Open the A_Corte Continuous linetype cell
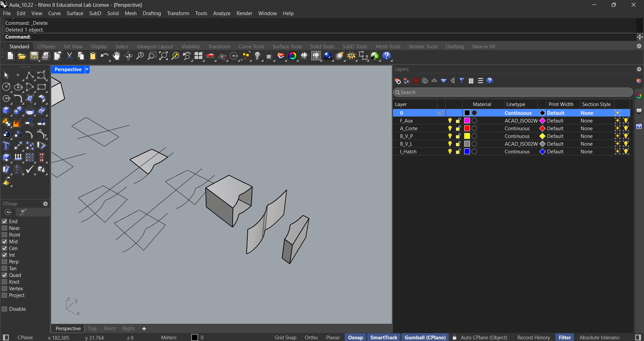This screenshot has height=341, width=644. click(521, 129)
